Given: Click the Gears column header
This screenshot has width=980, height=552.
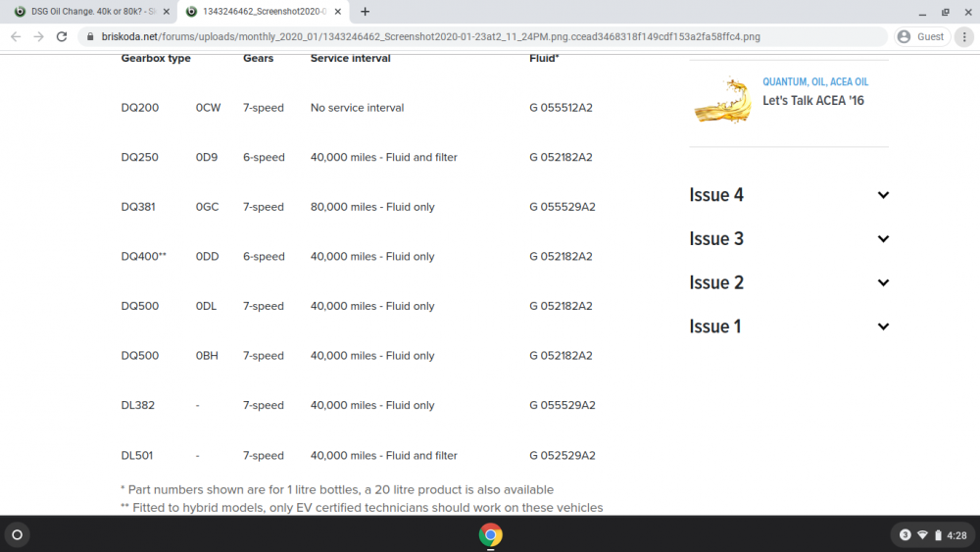Looking at the screenshot, I should [258, 58].
